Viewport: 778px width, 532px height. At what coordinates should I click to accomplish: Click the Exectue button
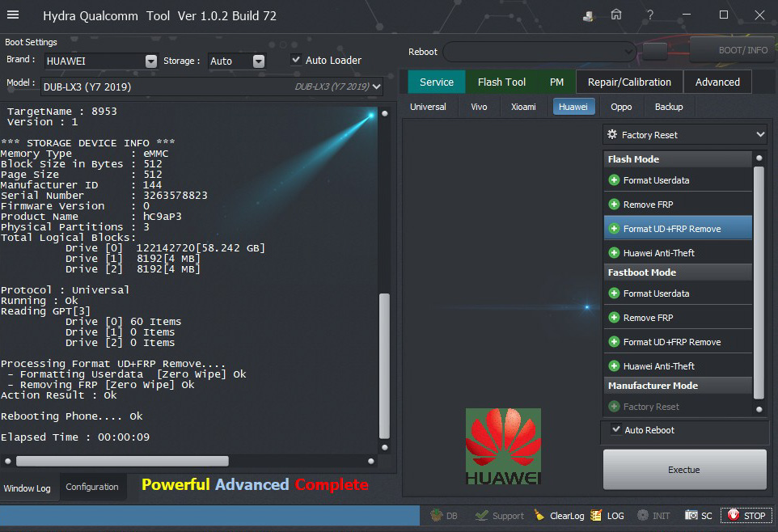pos(684,470)
